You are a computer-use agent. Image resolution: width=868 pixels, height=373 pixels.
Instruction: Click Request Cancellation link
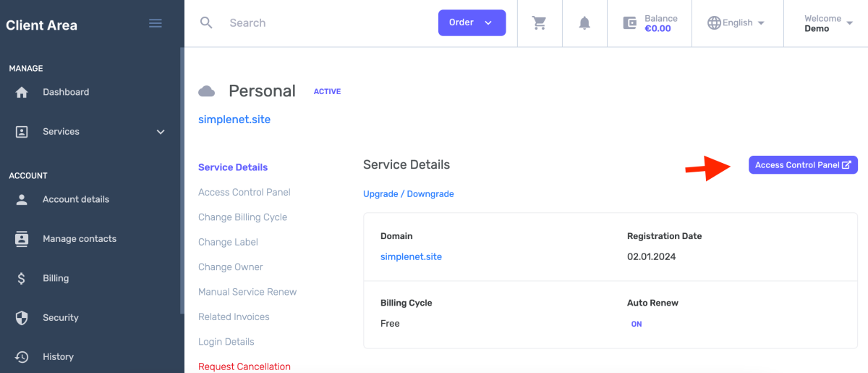(x=244, y=366)
